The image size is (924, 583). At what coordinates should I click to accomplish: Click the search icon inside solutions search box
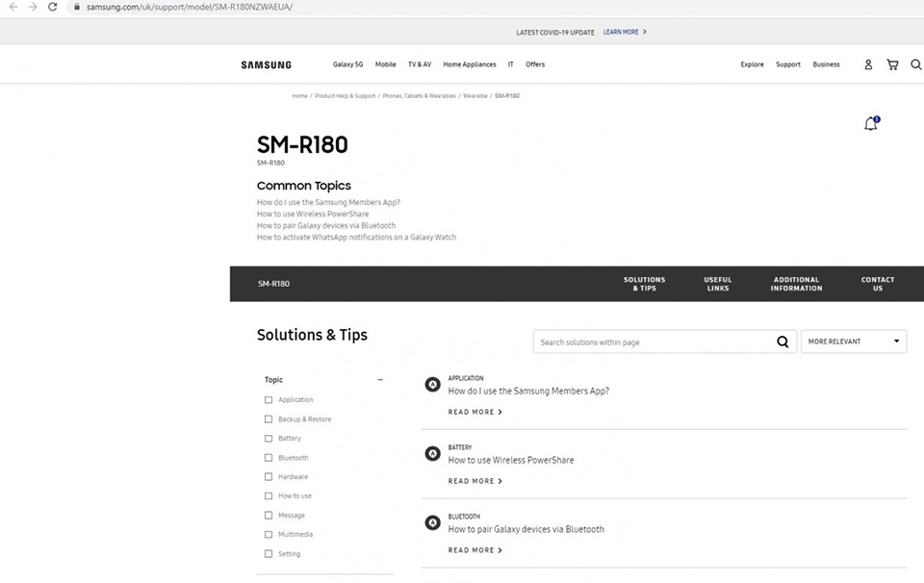tap(783, 342)
